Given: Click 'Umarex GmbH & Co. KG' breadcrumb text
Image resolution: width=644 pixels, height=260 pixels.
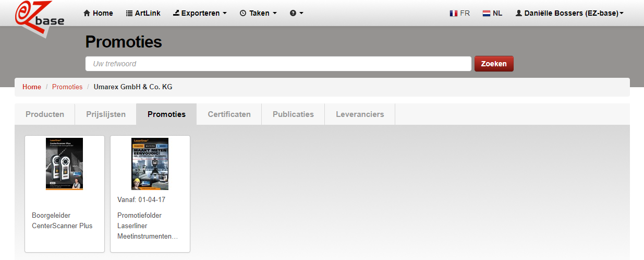Looking at the screenshot, I should [x=133, y=87].
